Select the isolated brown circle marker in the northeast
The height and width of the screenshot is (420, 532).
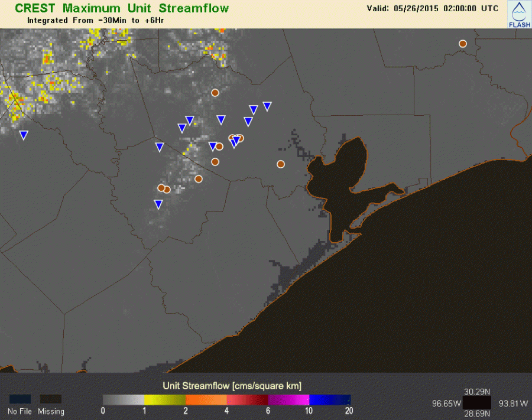(x=463, y=44)
